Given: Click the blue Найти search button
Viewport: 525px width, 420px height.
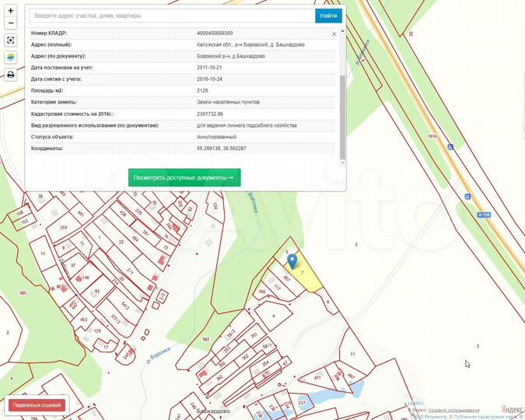Looking at the screenshot, I should pyautogui.click(x=328, y=16).
